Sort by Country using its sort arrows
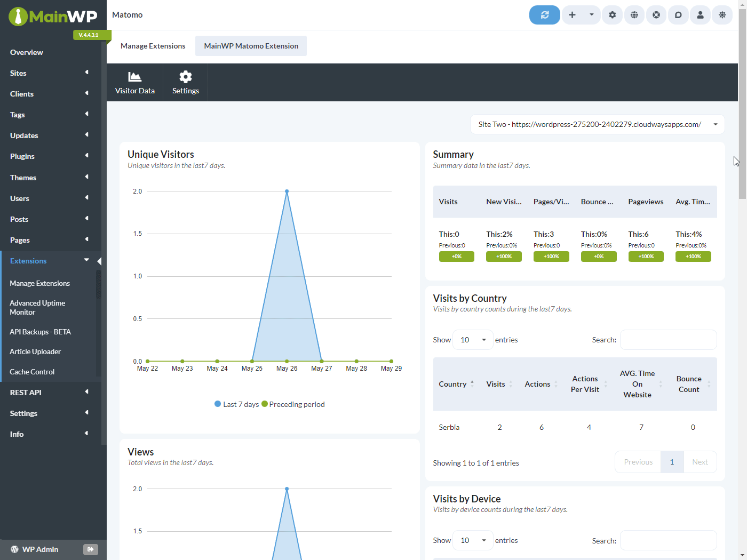Viewport: 747px width, 560px height. point(472,384)
